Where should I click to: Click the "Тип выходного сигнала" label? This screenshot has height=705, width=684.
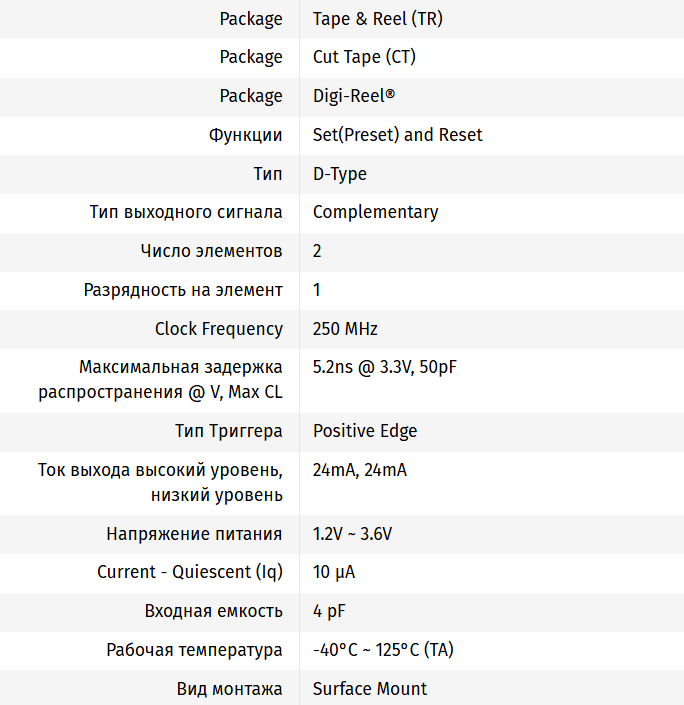pos(186,212)
